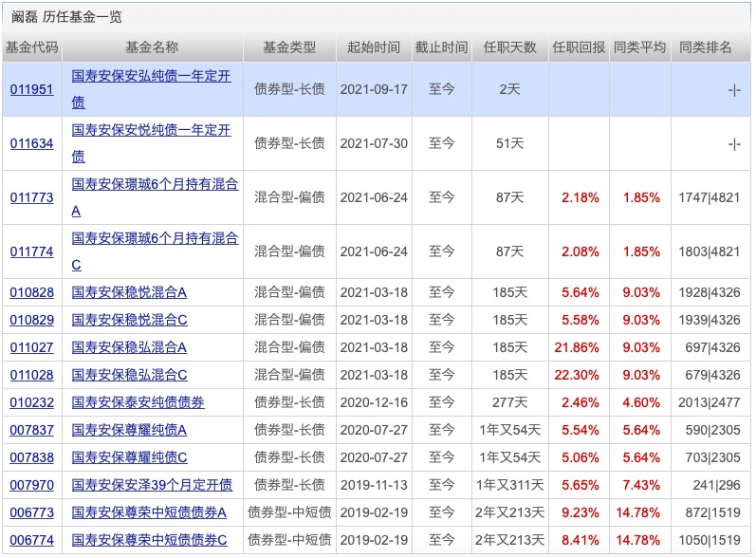Select the 22.30% return value
The image size is (756, 558).
577,375
